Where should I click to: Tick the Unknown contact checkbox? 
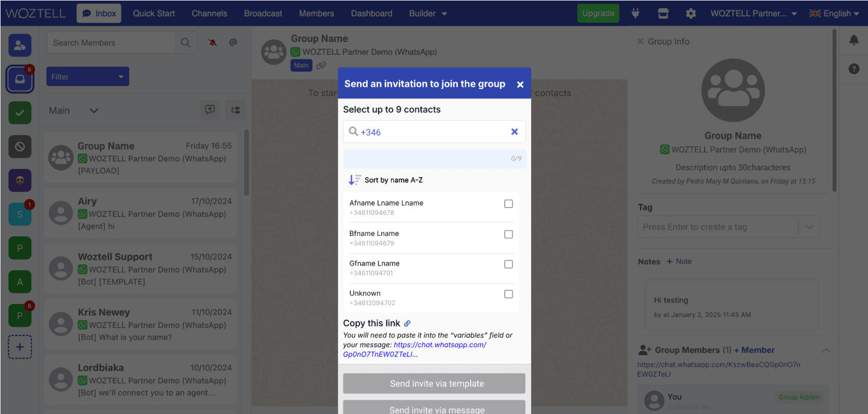pyautogui.click(x=508, y=294)
